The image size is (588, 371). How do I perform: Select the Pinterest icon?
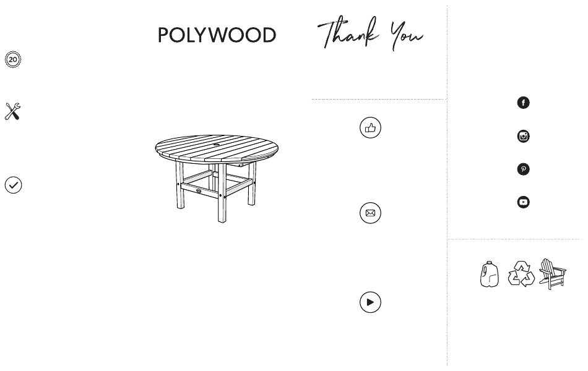click(x=523, y=169)
